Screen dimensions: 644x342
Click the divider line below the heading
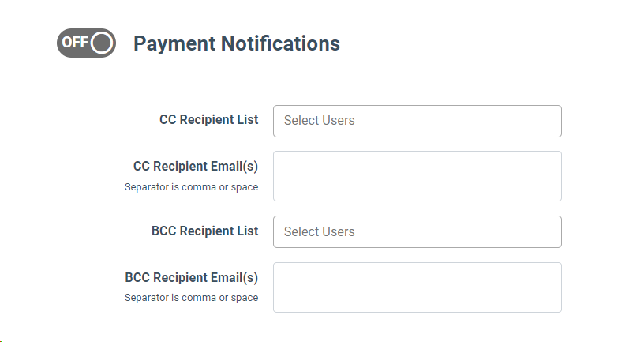[316, 85]
